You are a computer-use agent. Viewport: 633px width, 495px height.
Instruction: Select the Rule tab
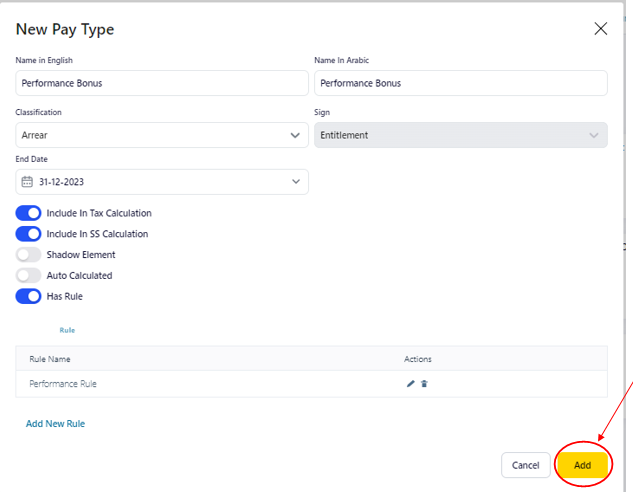click(67, 330)
